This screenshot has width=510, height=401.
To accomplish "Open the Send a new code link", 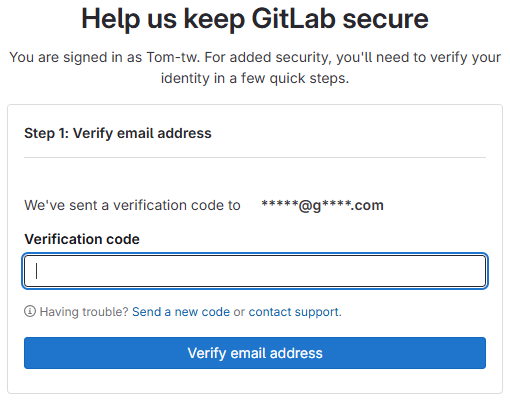I will [181, 312].
